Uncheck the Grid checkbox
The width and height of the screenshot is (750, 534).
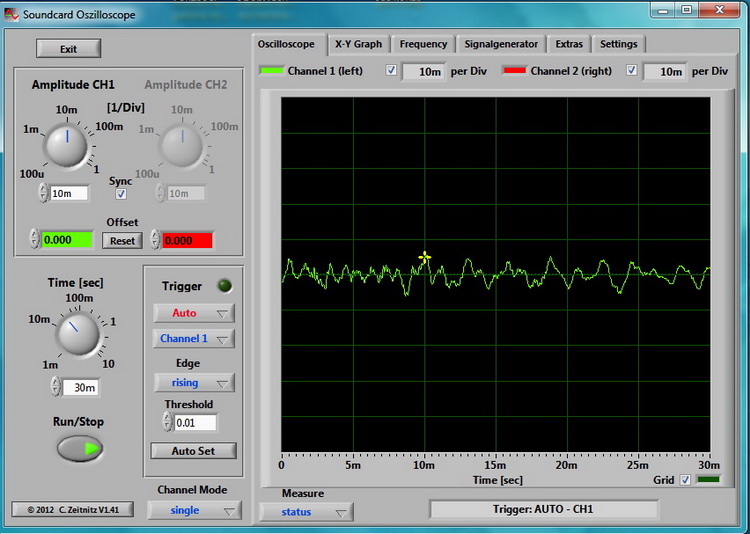pyautogui.click(x=685, y=480)
